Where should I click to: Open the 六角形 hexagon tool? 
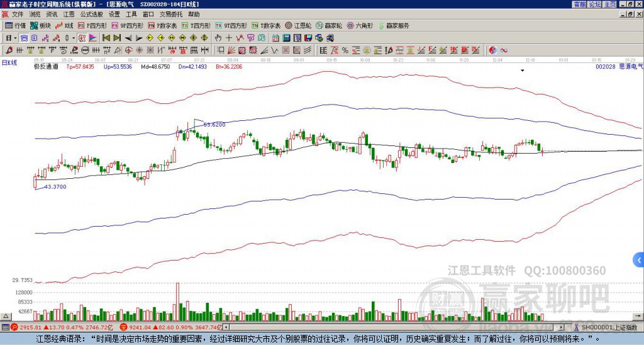pos(360,25)
